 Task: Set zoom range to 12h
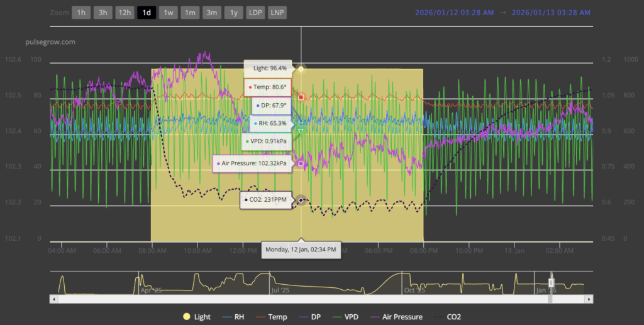click(125, 13)
